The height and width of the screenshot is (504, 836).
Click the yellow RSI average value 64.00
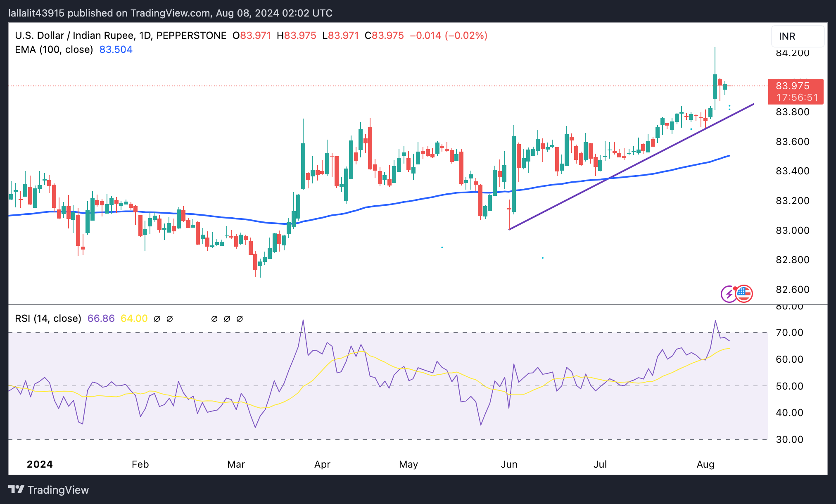point(134,319)
